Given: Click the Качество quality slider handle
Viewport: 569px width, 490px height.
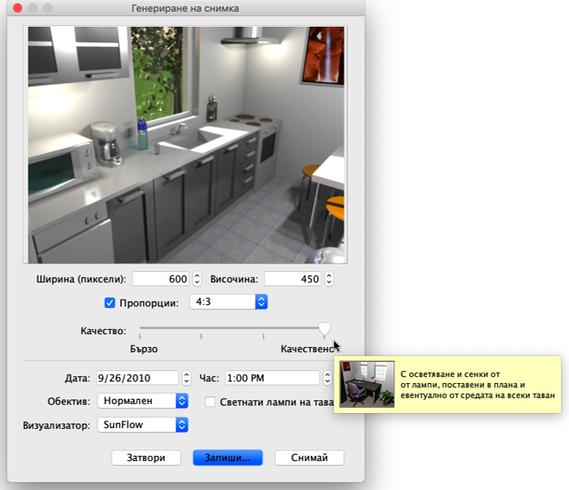Looking at the screenshot, I should [324, 328].
